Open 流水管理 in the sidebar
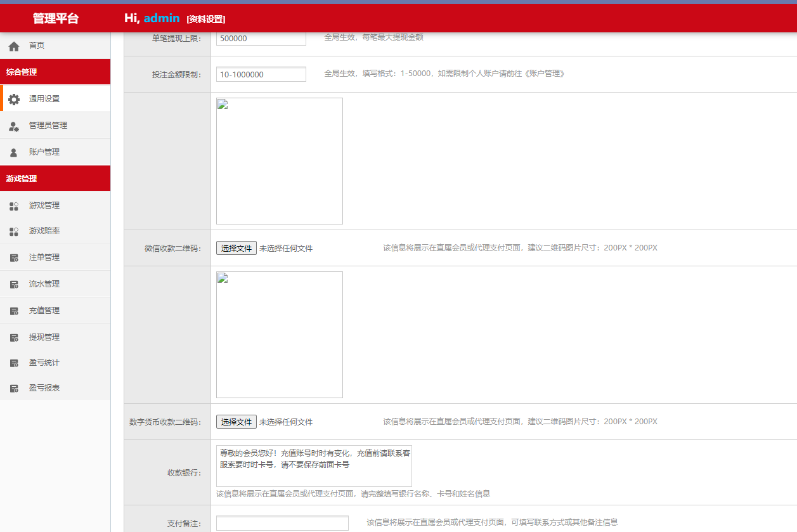The width and height of the screenshot is (797, 532). click(44, 284)
